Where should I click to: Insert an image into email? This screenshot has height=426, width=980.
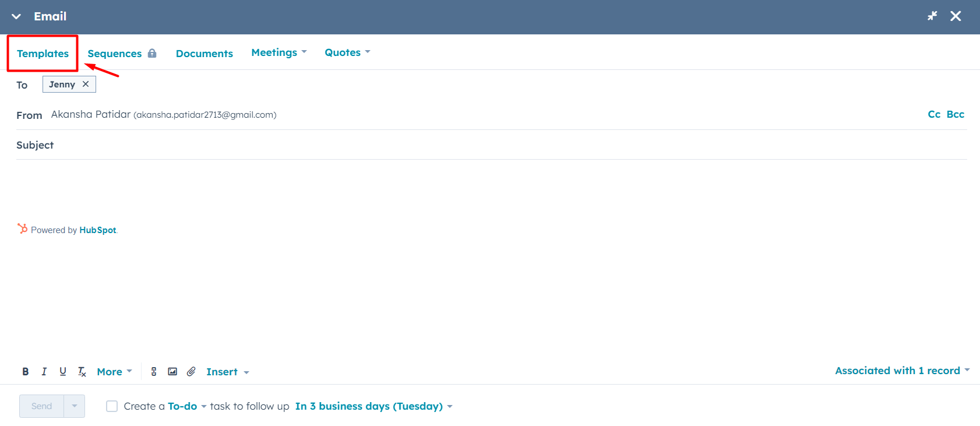click(x=172, y=372)
